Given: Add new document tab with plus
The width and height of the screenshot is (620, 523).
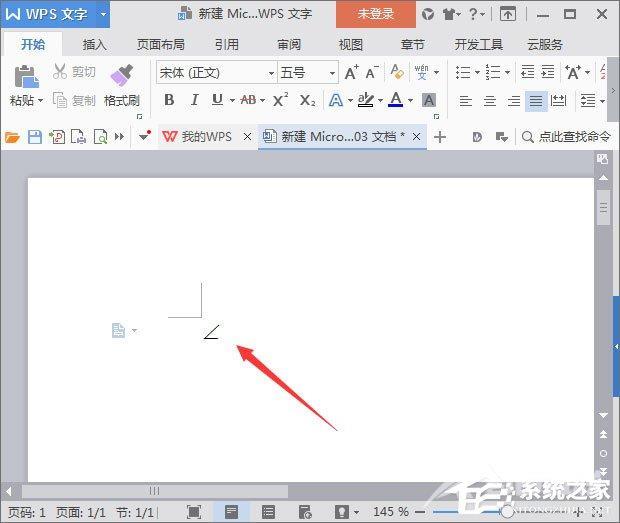Looking at the screenshot, I should point(440,137).
